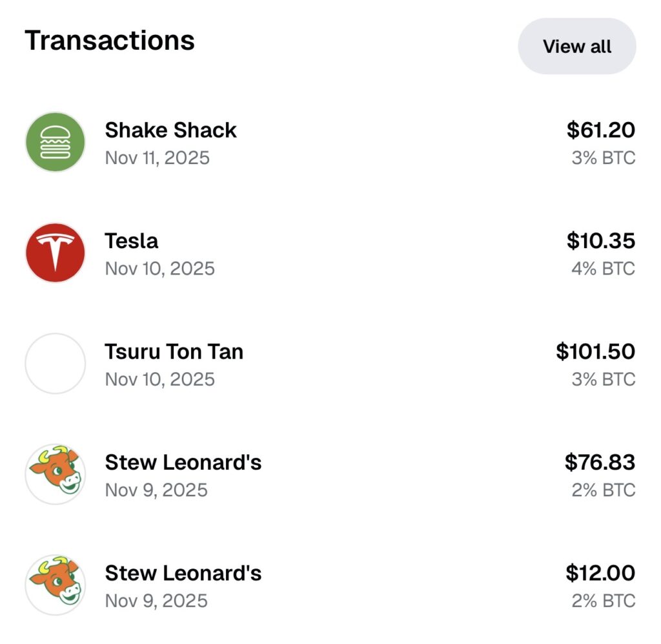Select the 3% BTC reward under $61.20
Image resolution: width=661 pixels, height=644 pixels.
(603, 158)
